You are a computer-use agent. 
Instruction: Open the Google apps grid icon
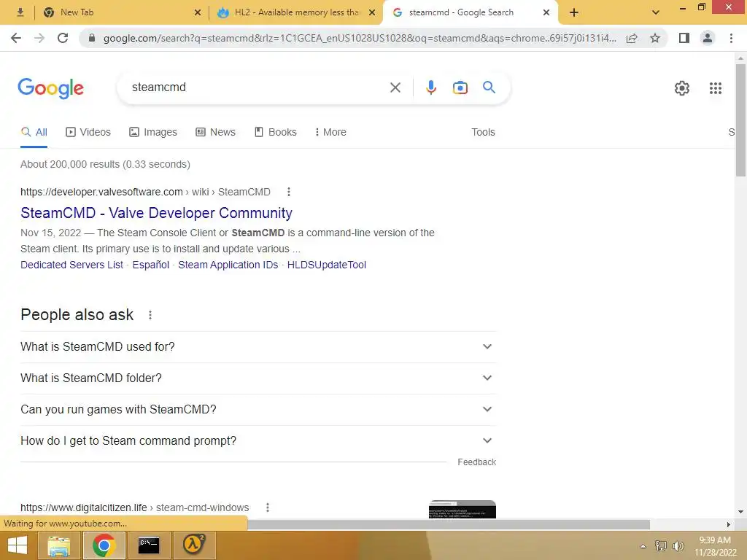coord(715,88)
